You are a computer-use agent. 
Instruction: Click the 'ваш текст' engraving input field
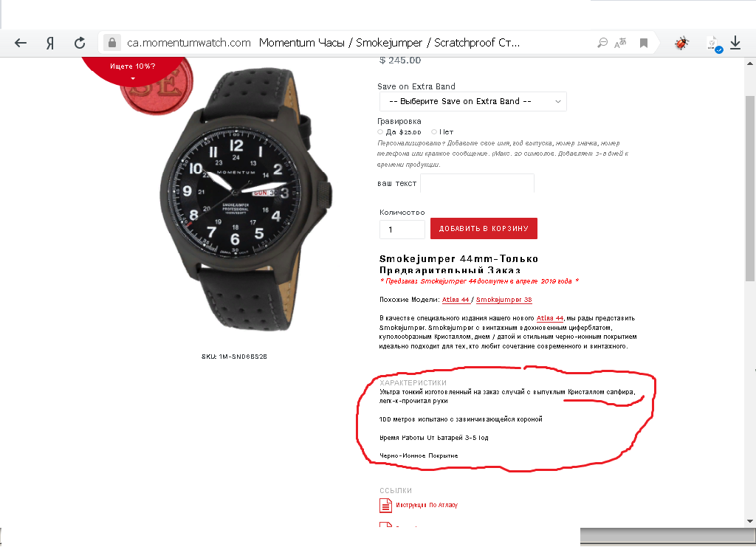[x=478, y=183]
